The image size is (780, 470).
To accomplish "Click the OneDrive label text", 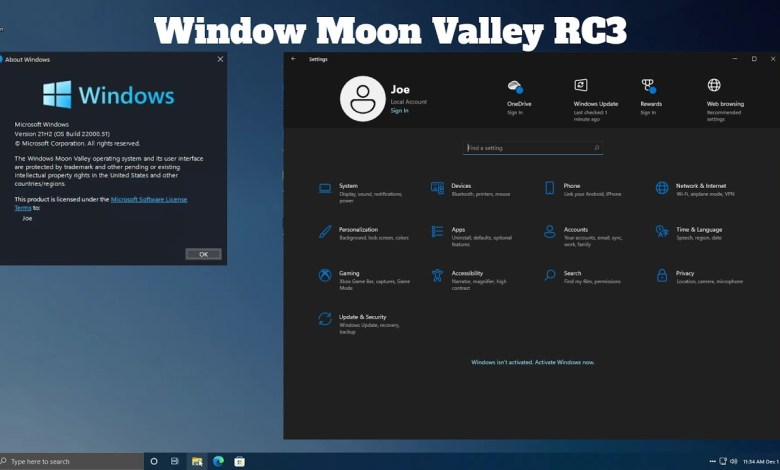I will [x=519, y=104].
